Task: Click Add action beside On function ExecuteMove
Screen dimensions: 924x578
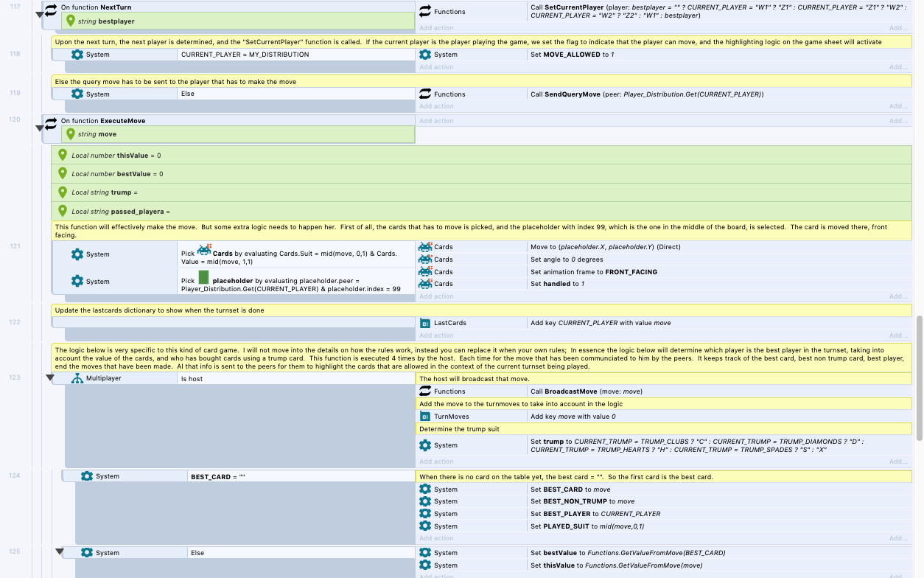Action: (x=436, y=121)
